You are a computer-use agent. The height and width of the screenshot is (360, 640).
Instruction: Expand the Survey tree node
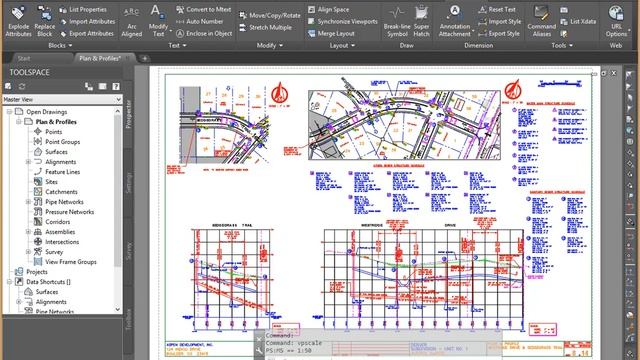pyautogui.click(x=28, y=252)
